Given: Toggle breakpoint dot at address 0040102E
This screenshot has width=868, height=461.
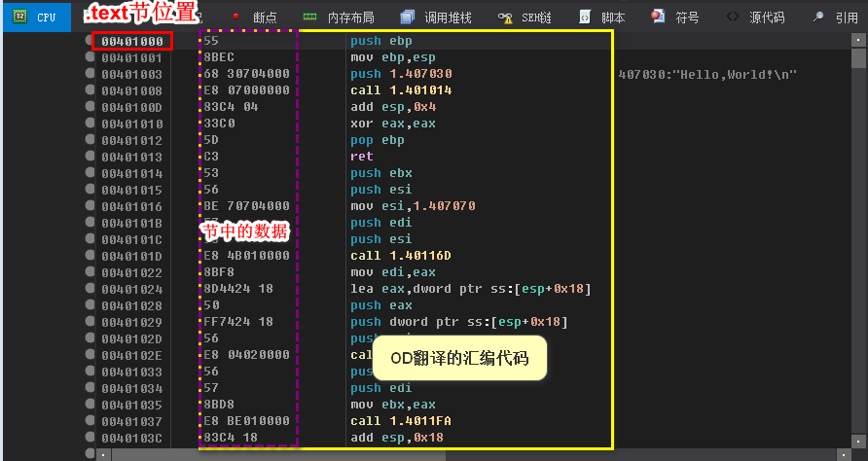Looking at the screenshot, I should tap(90, 354).
